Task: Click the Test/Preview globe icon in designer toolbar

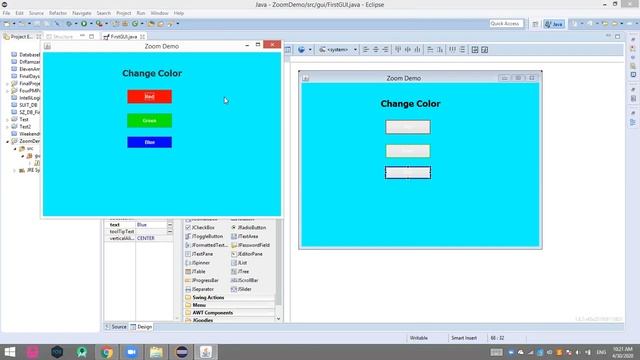Action: tap(301, 49)
